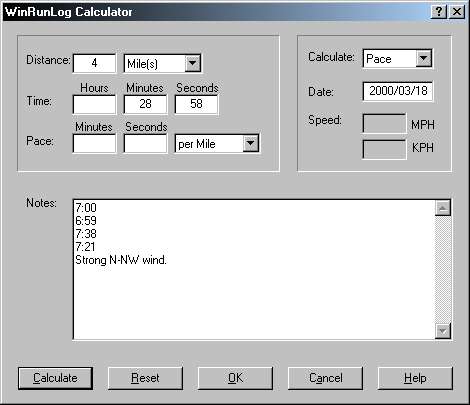This screenshot has width=470, height=405.
Task: Click the Pace Seconds input field
Action: pos(145,144)
